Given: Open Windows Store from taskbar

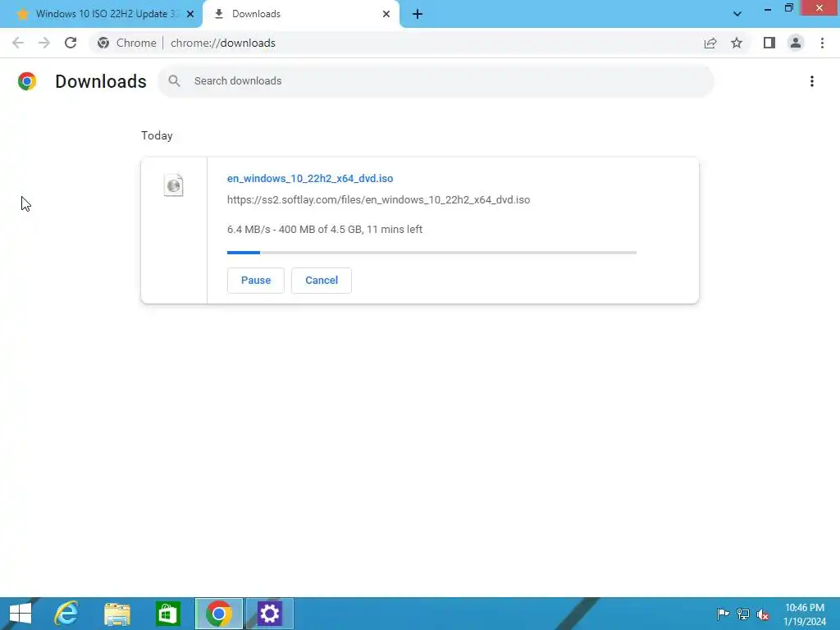Looking at the screenshot, I should click(167, 614).
